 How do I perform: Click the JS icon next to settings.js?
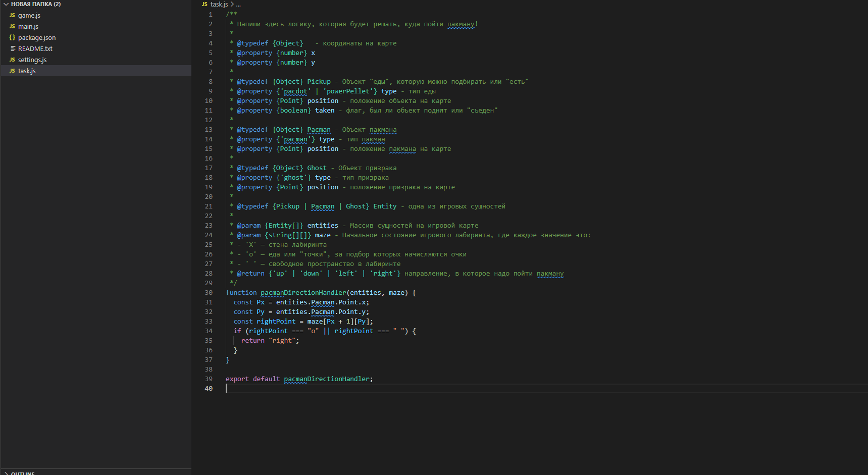click(12, 60)
